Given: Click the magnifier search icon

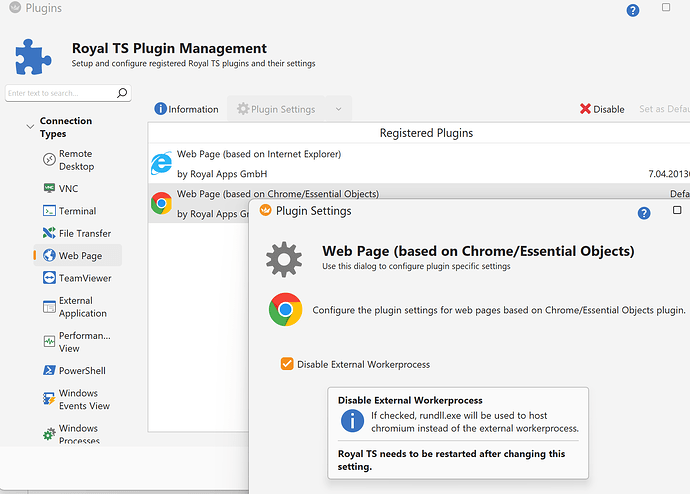Looking at the screenshot, I should (x=122, y=93).
